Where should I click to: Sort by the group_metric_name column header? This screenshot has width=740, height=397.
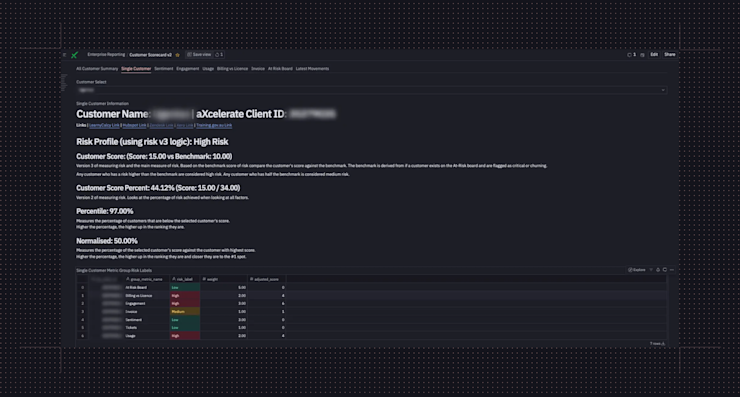point(147,279)
